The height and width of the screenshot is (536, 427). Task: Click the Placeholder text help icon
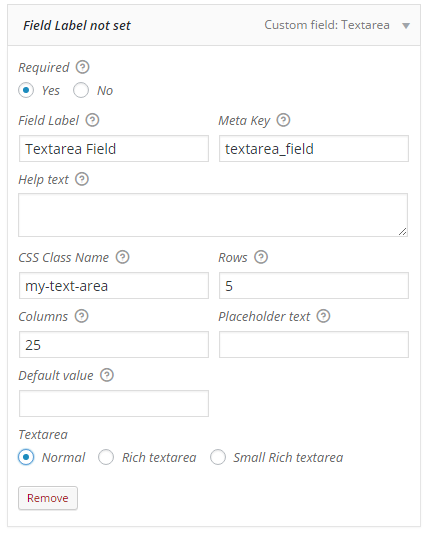click(x=323, y=316)
